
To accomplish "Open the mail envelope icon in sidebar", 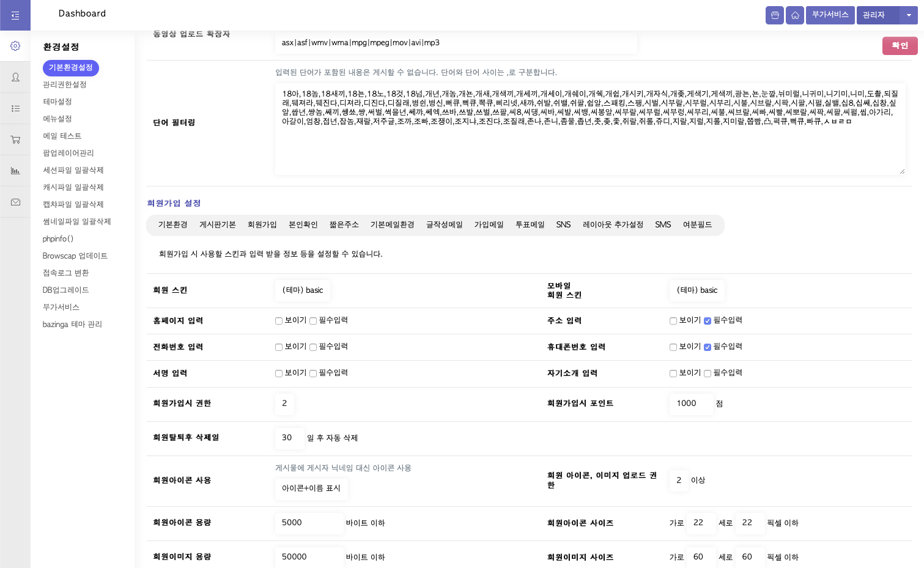I will 15,202.
